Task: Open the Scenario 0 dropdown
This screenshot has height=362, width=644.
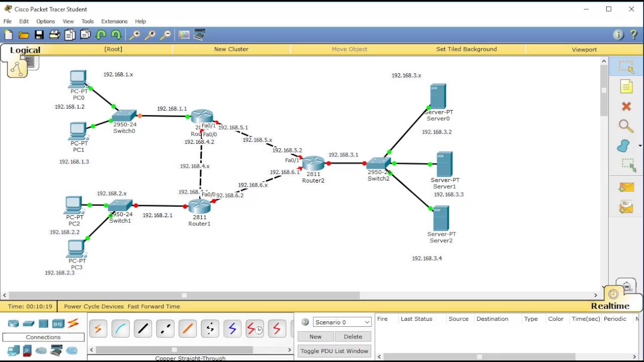Action: click(342, 322)
